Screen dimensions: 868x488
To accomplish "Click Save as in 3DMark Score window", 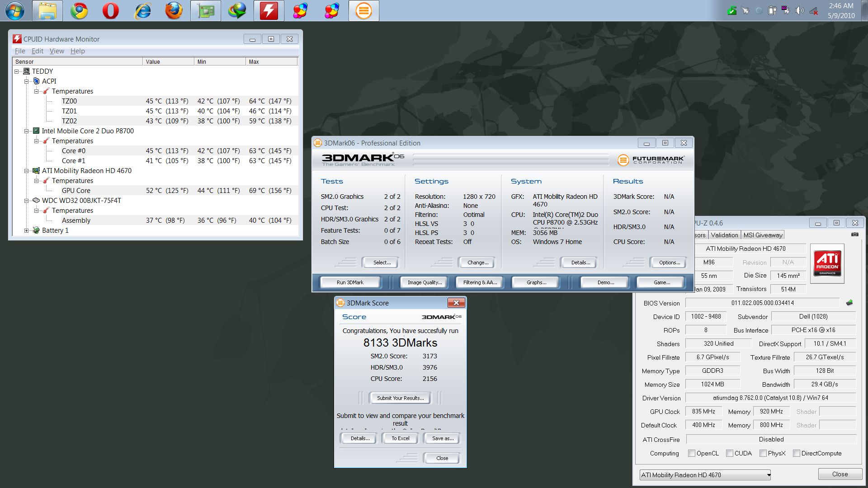I will pyautogui.click(x=443, y=438).
